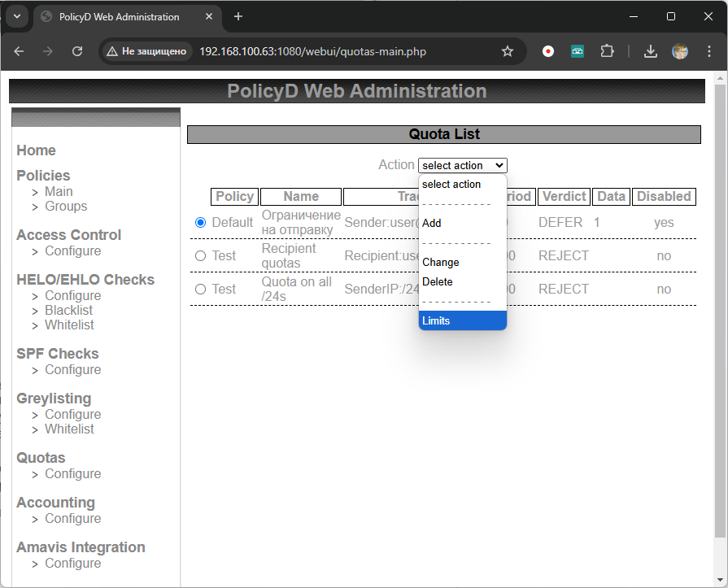Open the tab search dropdown arrow
This screenshot has height=588, width=728.
[x=17, y=17]
